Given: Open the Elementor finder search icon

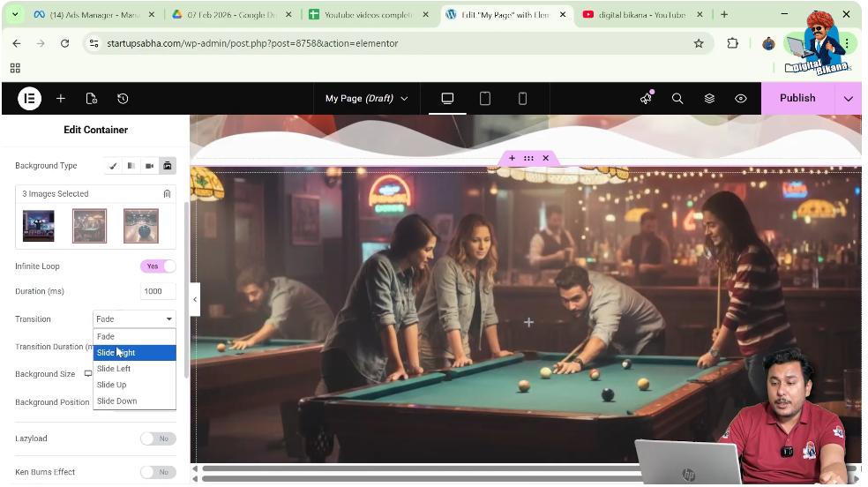Looking at the screenshot, I should [677, 99].
